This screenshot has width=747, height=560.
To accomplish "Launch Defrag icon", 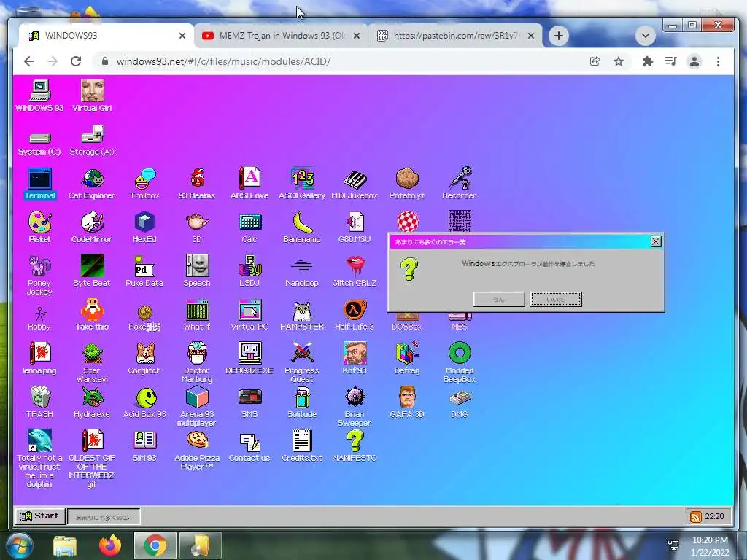I will (407, 359).
